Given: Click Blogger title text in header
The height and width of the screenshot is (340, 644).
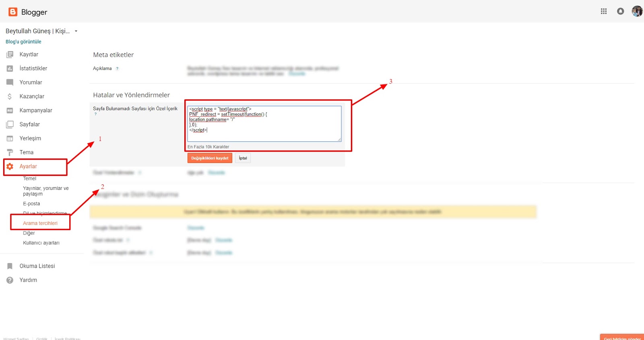Looking at the screenshot, I should click(x=34, y=12).
